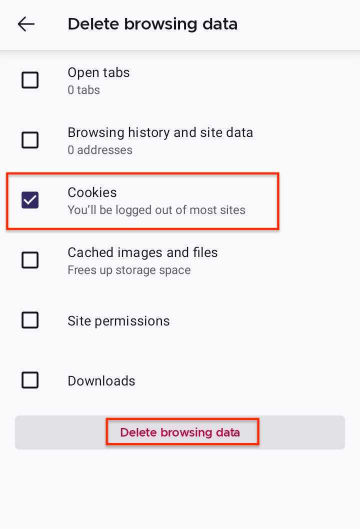Click the 0 addresses subtitle
Screen dimensions: 360x529
[100, 150]
